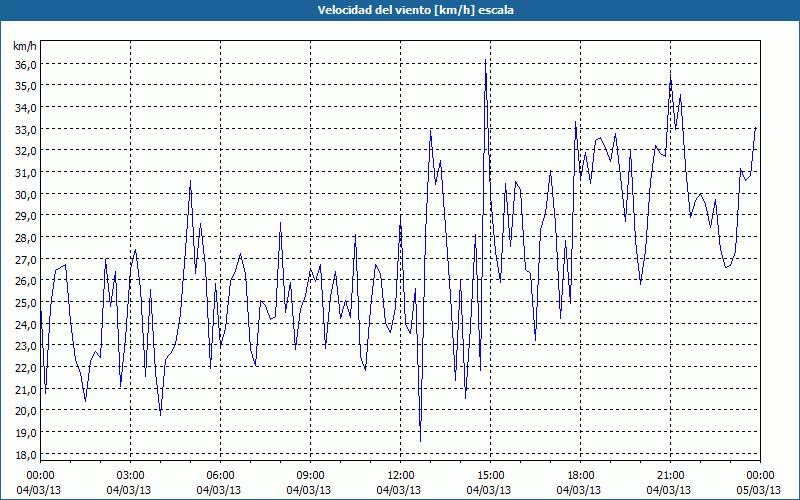Image resolution: width=800 pixels, height=500 pixels.
Task: Click the 04/03/13 date under 15:00
Action: (x=488, y=490)
